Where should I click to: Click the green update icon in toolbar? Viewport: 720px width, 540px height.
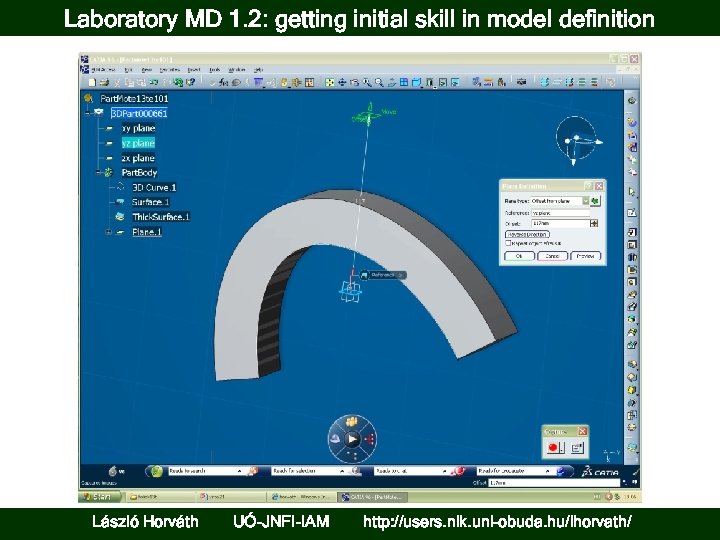click(178, 83)
